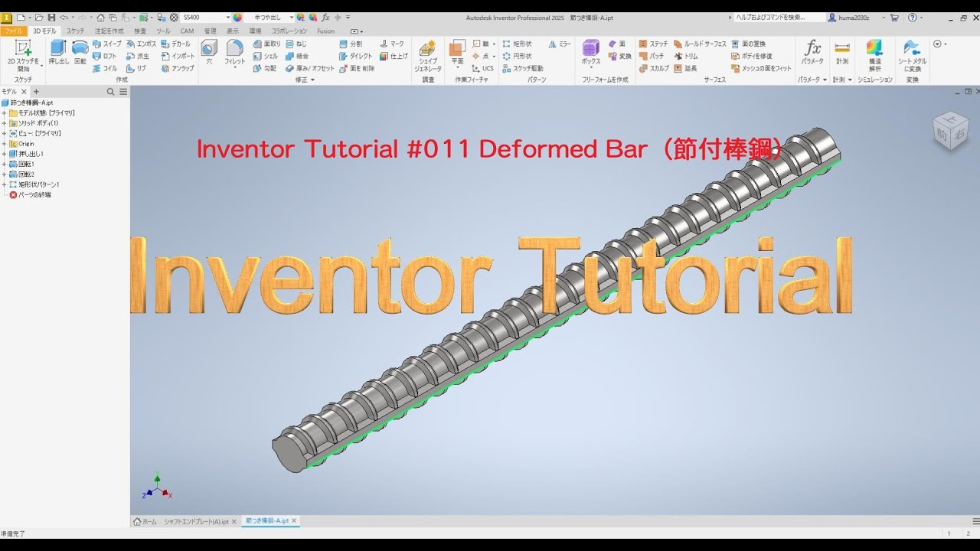This screenshot has height=551, width=980.
Task: Select the Extrude tool (押し出し)
Action: tap(58, 52)
